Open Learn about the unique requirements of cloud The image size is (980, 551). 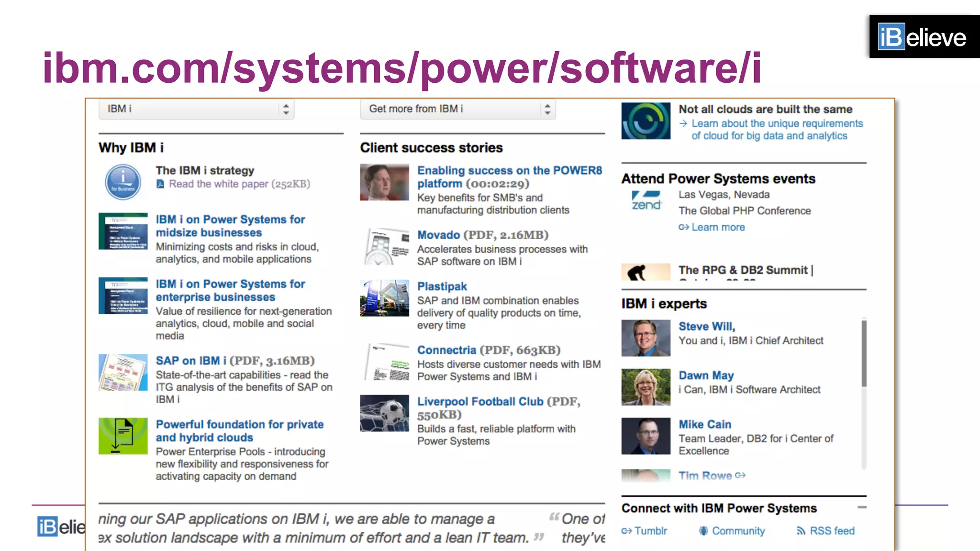(777, 130)
